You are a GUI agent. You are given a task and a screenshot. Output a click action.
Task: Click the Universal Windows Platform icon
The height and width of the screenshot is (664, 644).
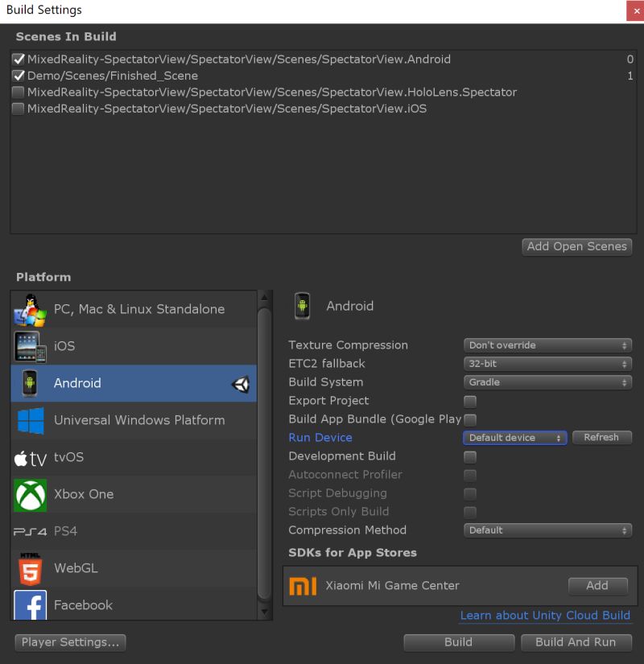coord(31,420)
